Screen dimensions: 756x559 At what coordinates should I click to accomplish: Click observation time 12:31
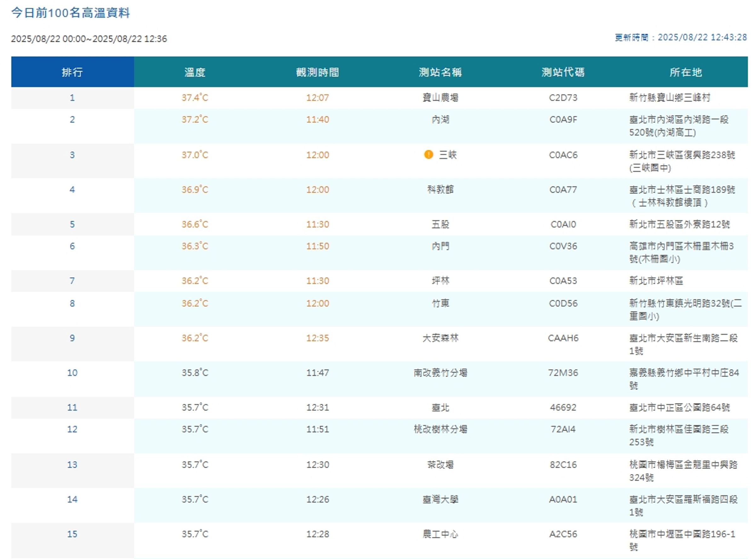(x=318, y=407)
